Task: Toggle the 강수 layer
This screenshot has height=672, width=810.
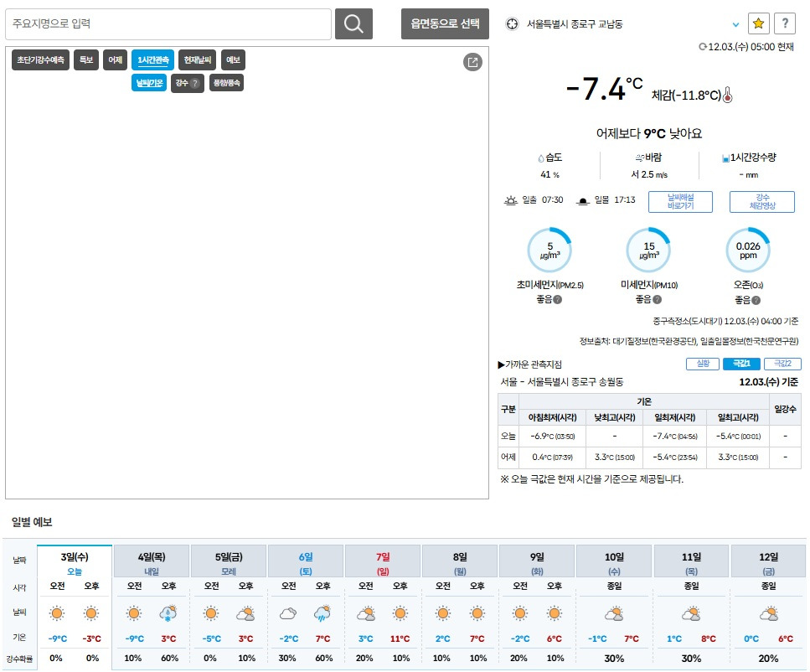Action: (188, 83)
